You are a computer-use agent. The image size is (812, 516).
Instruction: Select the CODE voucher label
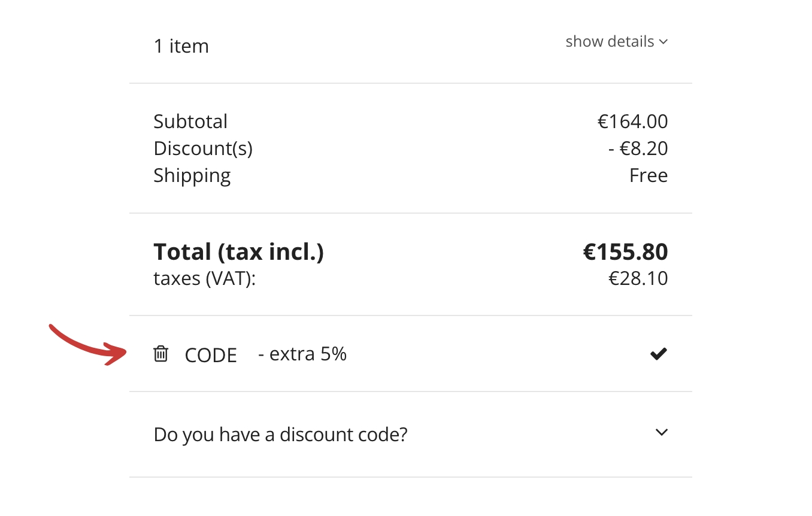click(x=211, y=356)
